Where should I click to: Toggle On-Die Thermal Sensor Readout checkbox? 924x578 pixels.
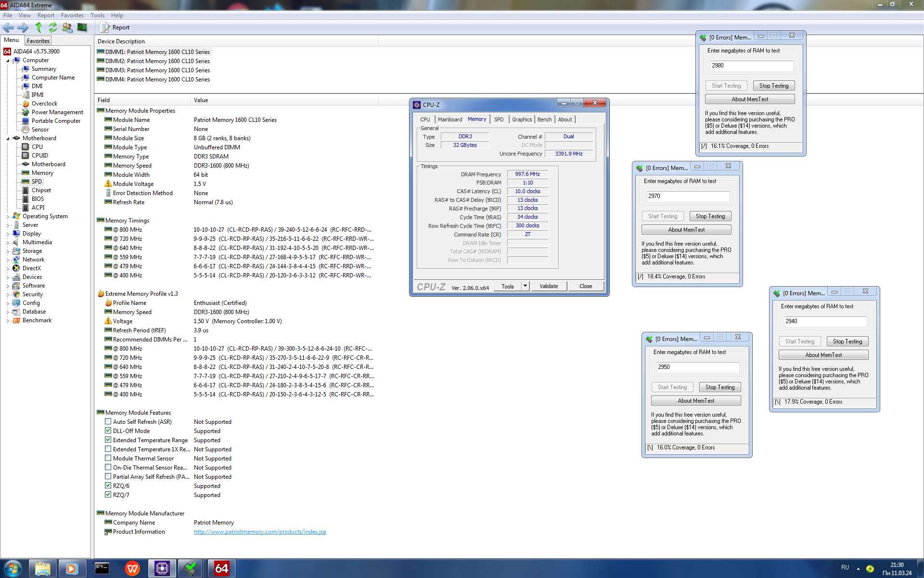click(108, 467)
